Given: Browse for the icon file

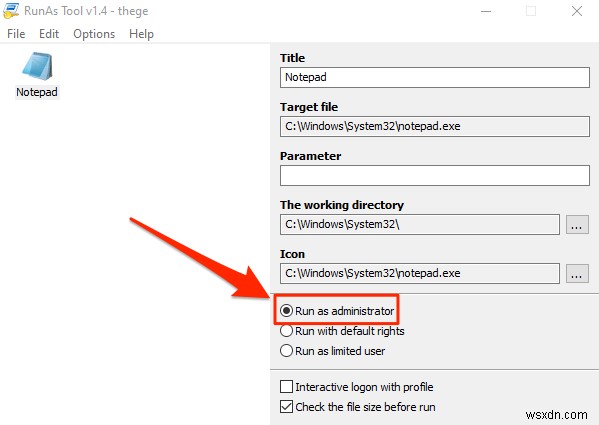Looking at the screenshot, I should coord(577,273).
